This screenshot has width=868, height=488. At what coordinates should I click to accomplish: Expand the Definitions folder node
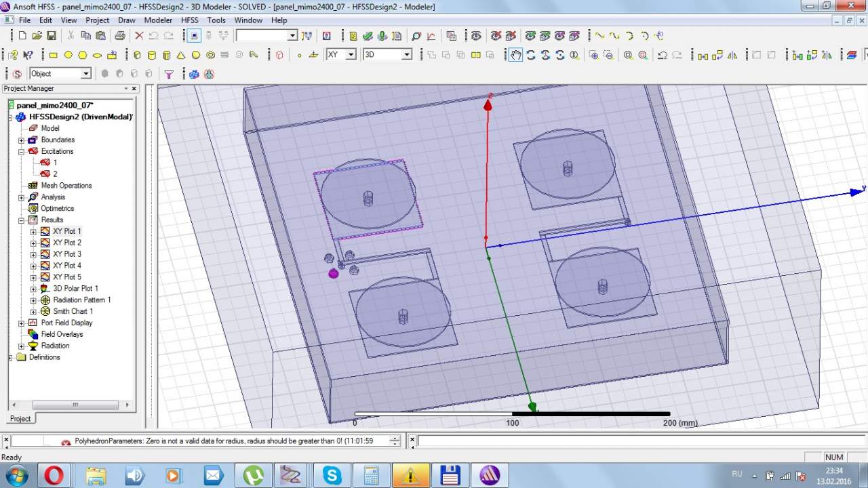coord(9,358)
